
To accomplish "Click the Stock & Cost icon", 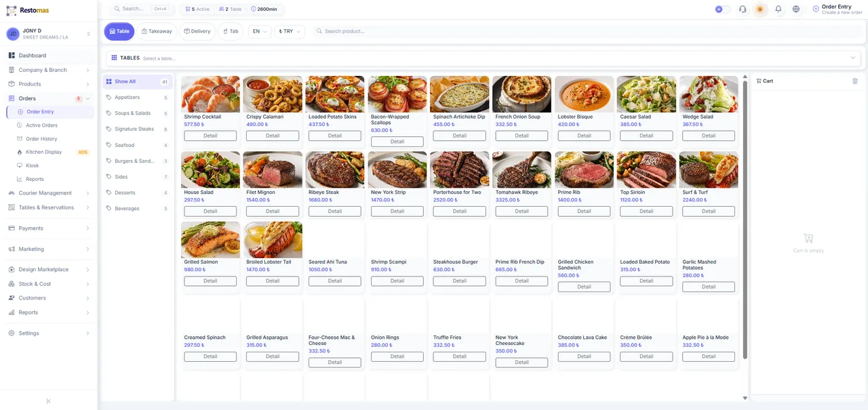I will (12, 284).
